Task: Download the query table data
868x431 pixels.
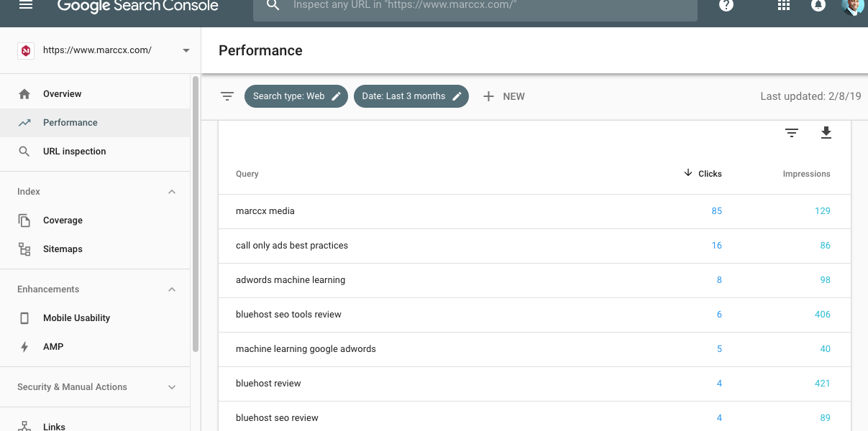Action: point(826,133)
